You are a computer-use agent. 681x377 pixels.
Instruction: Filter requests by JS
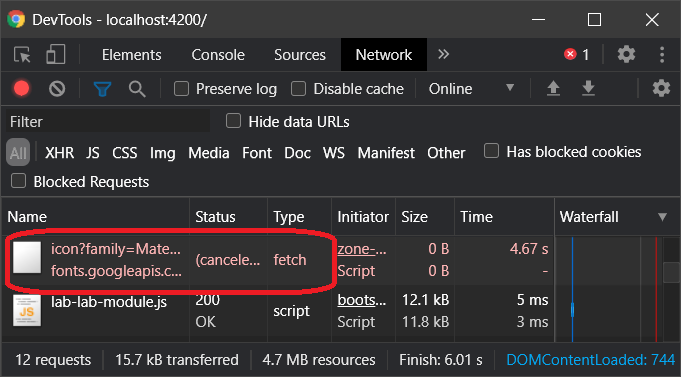(x=93, y=153)
